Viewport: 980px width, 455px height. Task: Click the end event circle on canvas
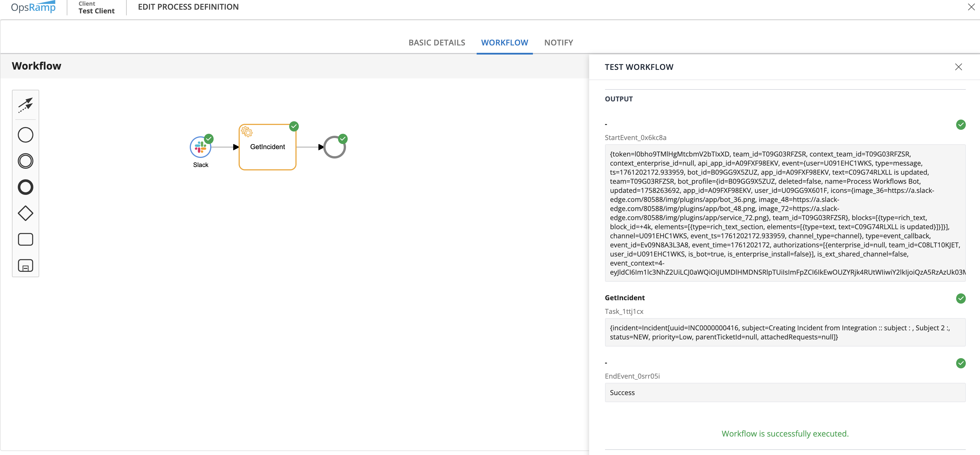point(334,148)
